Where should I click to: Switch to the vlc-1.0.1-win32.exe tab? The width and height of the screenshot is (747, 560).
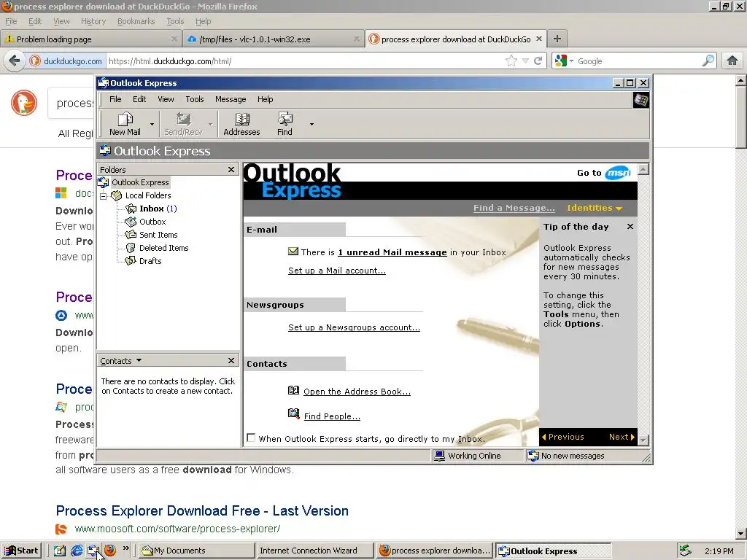274,39
